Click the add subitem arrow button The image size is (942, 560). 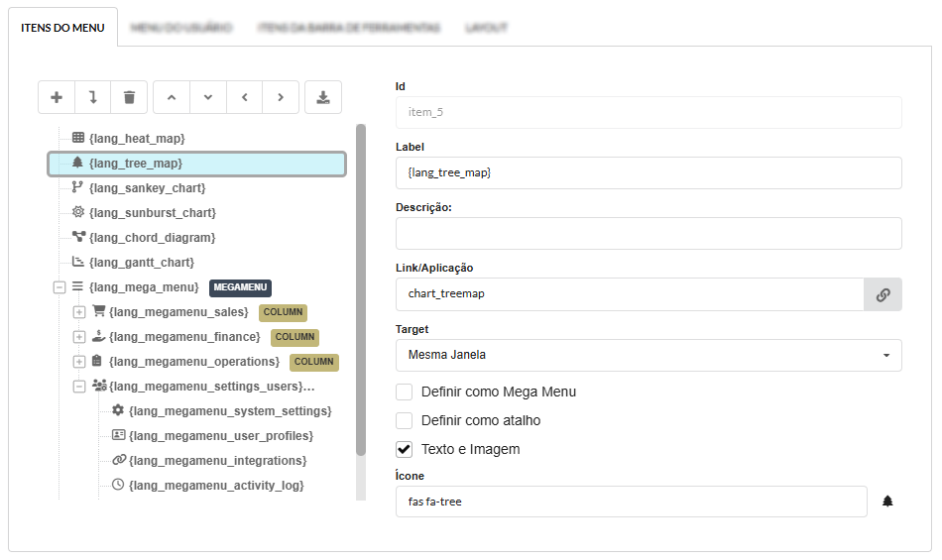point(92,97)
